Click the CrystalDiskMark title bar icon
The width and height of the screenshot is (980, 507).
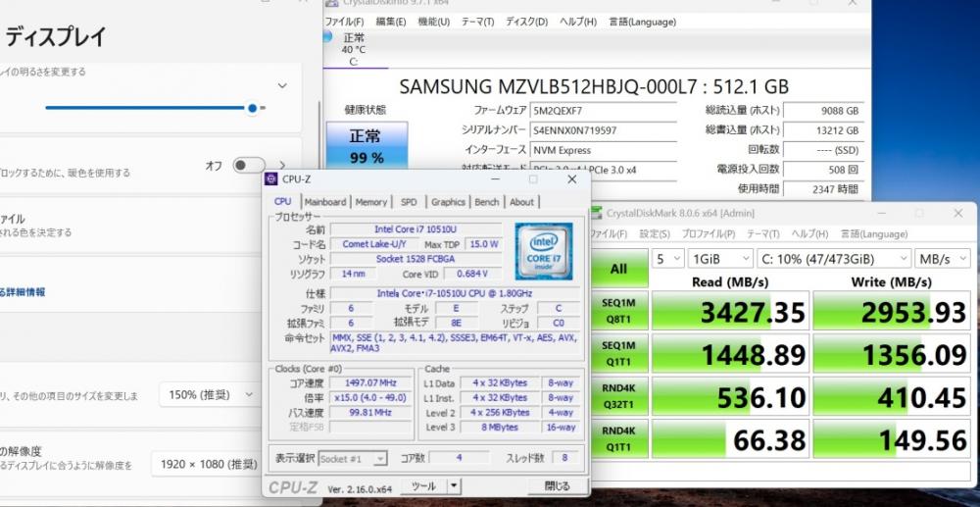tap(597, 213)
